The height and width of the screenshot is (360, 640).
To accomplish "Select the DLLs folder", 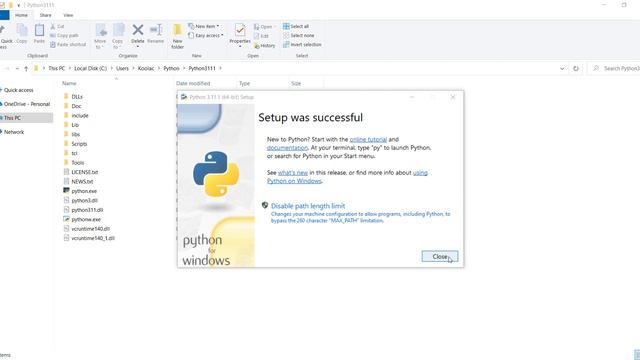I will pyautogui.click(x=77, y=97).
